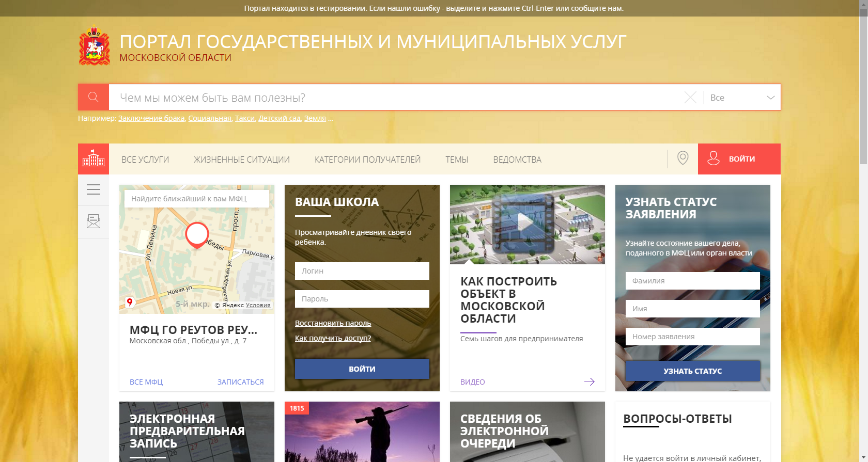Open the hunter photo card labeled 1815
This screenshot has height=462, width=868.
[362, 432]
